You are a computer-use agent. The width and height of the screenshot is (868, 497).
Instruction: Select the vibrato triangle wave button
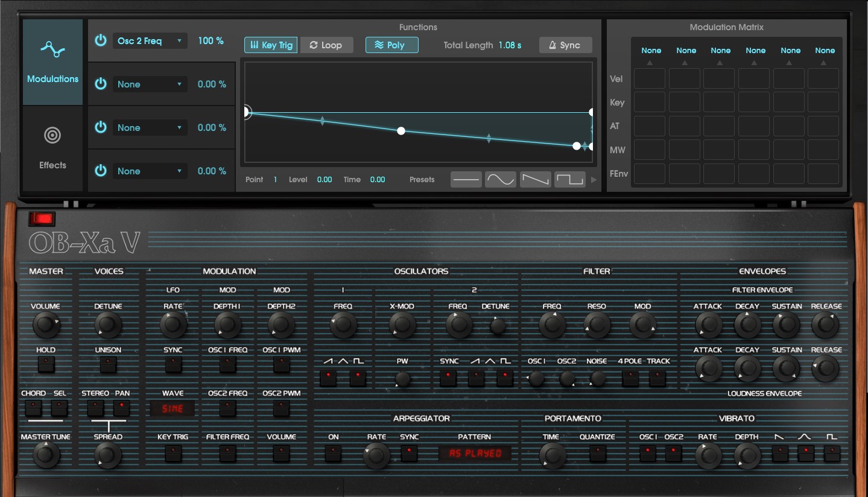point(806,452)
